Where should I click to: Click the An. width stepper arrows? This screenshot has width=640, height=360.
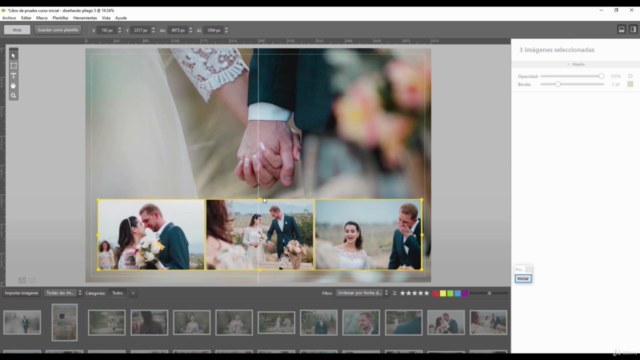click(x=191, y=30)
